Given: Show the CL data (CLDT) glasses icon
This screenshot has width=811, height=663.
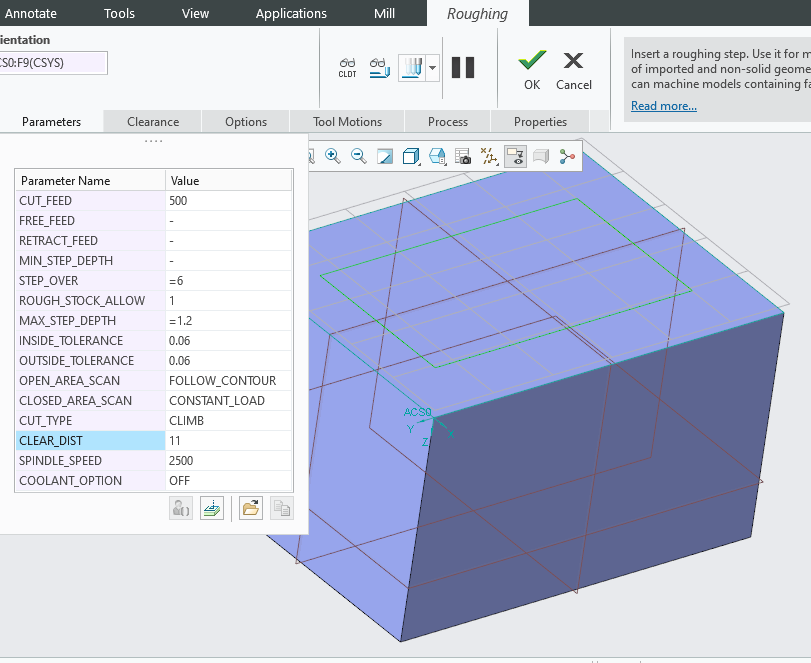Looking at the screenshot, I should click(x=347, y=68).
